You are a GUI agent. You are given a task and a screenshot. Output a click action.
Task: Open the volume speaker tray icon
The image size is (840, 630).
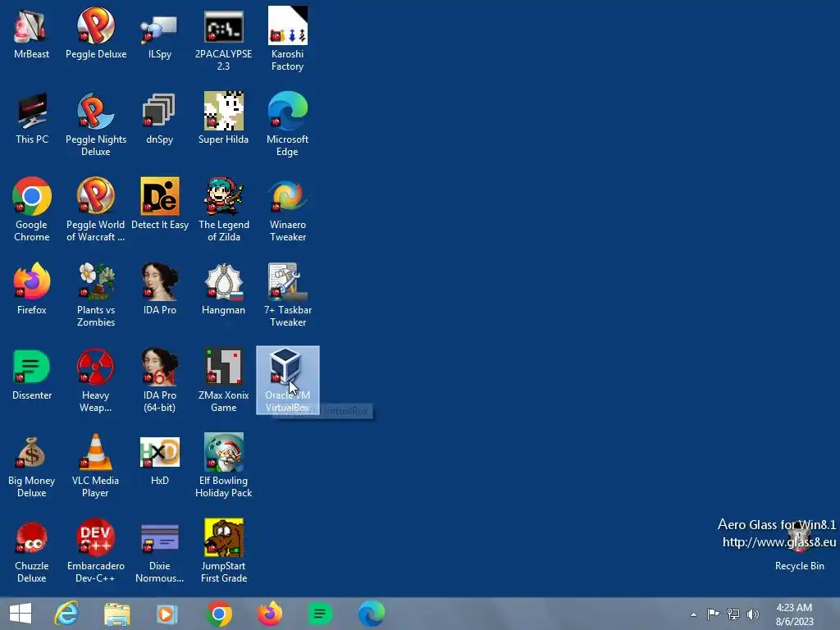(x=753, y=614)
